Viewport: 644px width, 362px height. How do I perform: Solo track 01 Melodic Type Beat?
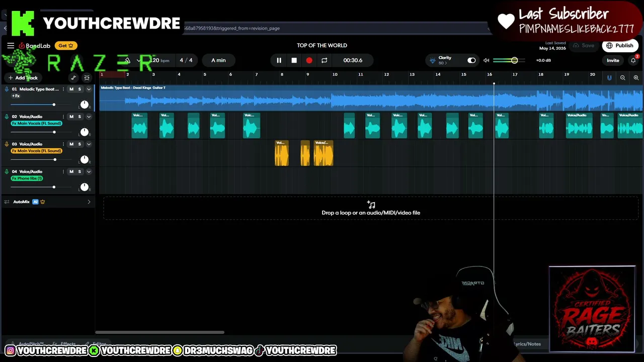pos(79,89)
